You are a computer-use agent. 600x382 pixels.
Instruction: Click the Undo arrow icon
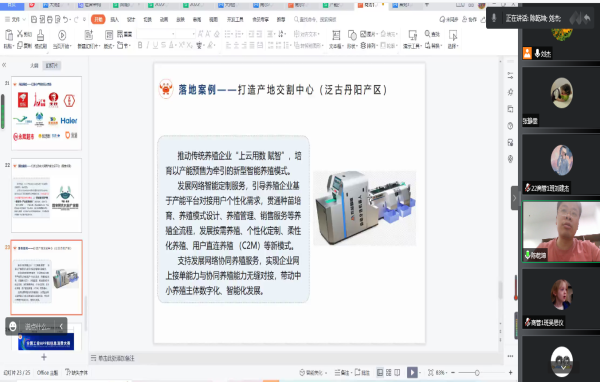pyautogui.click(x=66, y=19)
